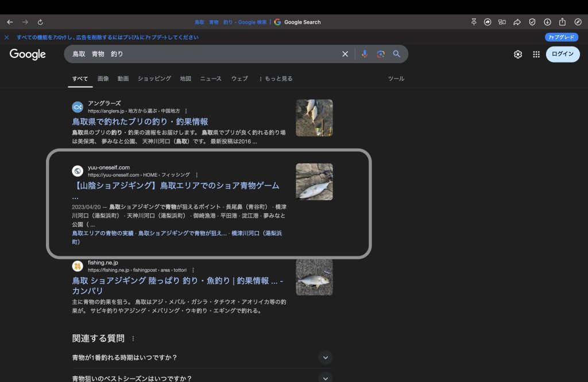Open Google settings gear icon
The width and height of the screenshot is (588, 382).
click(x=518, y=54)
